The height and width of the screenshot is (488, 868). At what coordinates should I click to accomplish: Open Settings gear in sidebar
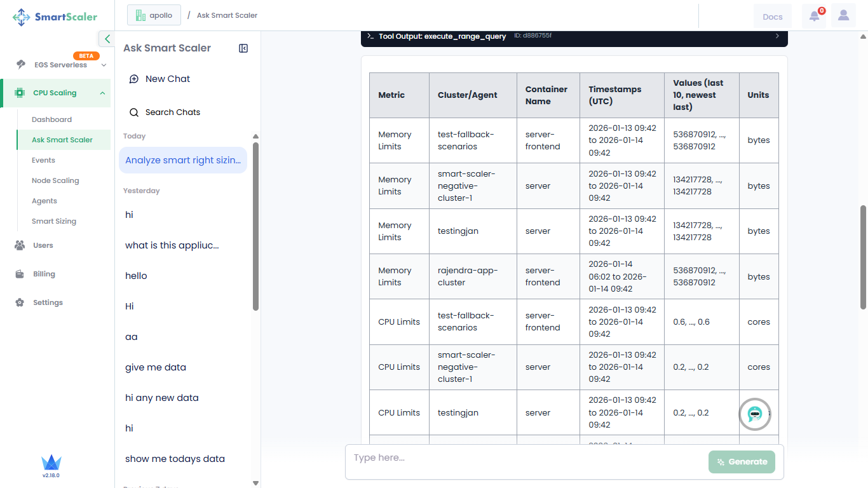(x=20, y=302)
